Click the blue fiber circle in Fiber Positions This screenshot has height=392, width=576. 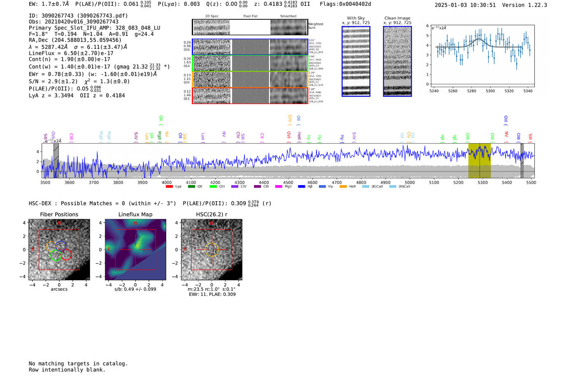60,246
